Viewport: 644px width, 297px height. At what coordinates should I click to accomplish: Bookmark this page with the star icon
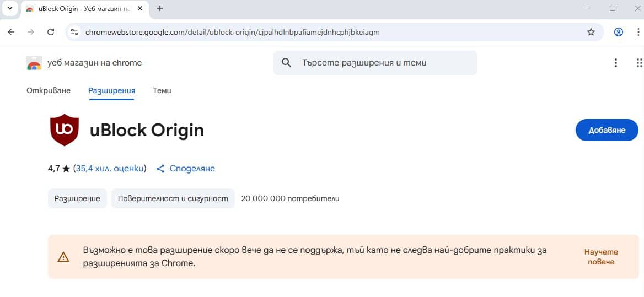click(x=591, y=32)
